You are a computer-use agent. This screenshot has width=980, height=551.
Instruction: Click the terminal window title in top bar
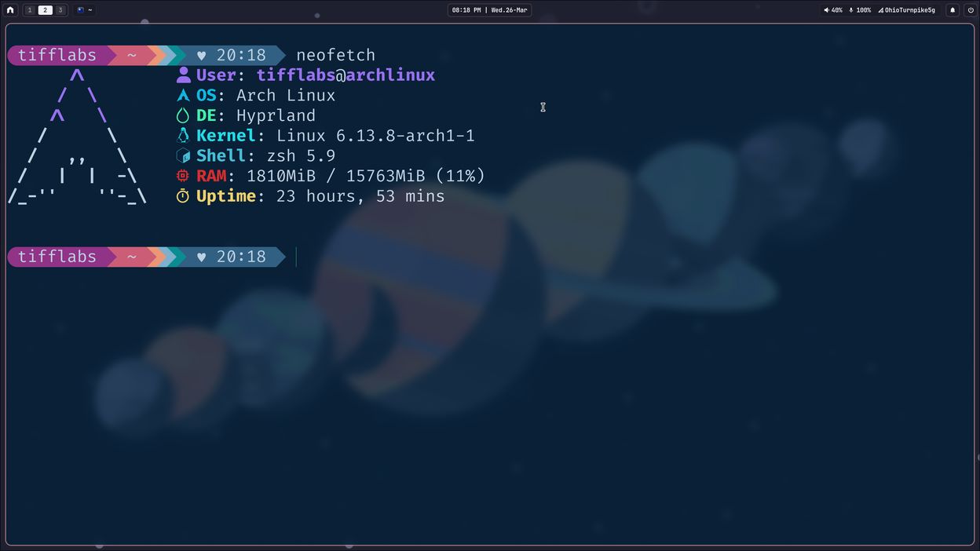click(85, 10)
